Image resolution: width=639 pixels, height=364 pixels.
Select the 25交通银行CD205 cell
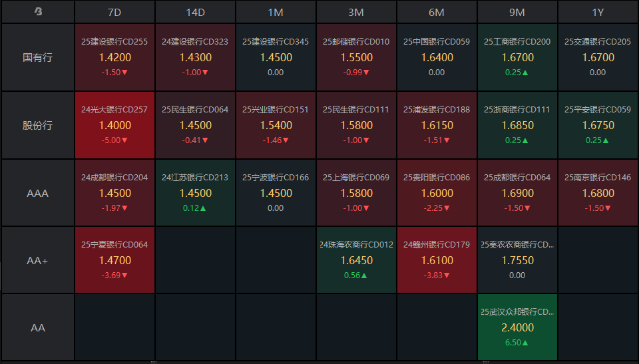tap(598, 57)
